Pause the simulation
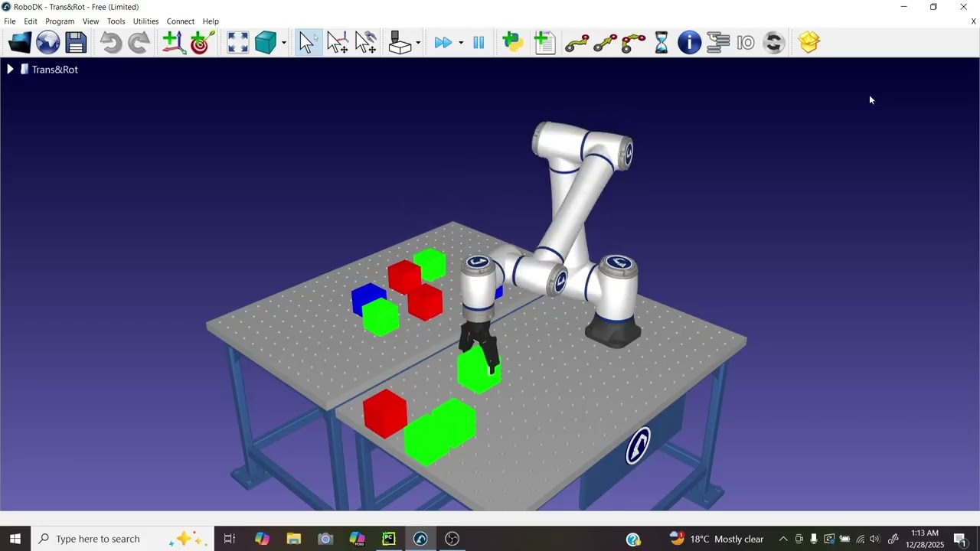Viewport: 980px width, 551px height. pyautogui.click(x=479, y=43)
